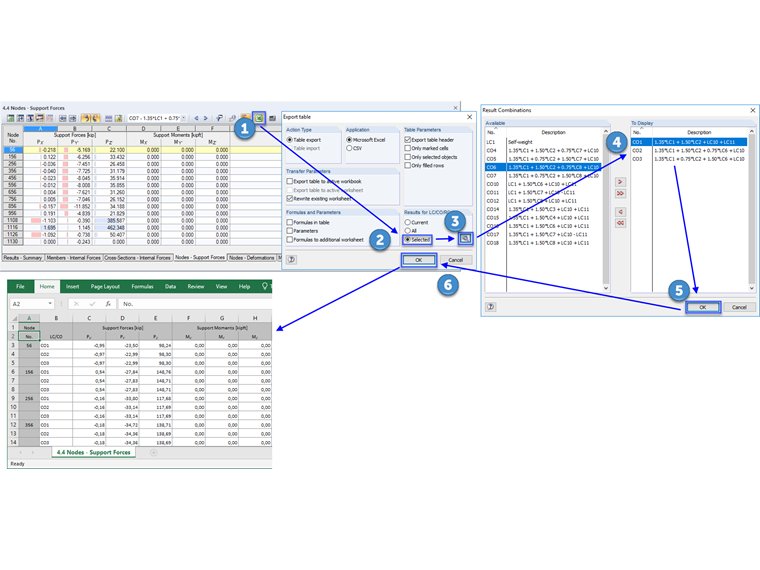The image size is (760, 570).
Task: Open Cross-Sections - Internal Forces tab
Action: click(138, 258)
